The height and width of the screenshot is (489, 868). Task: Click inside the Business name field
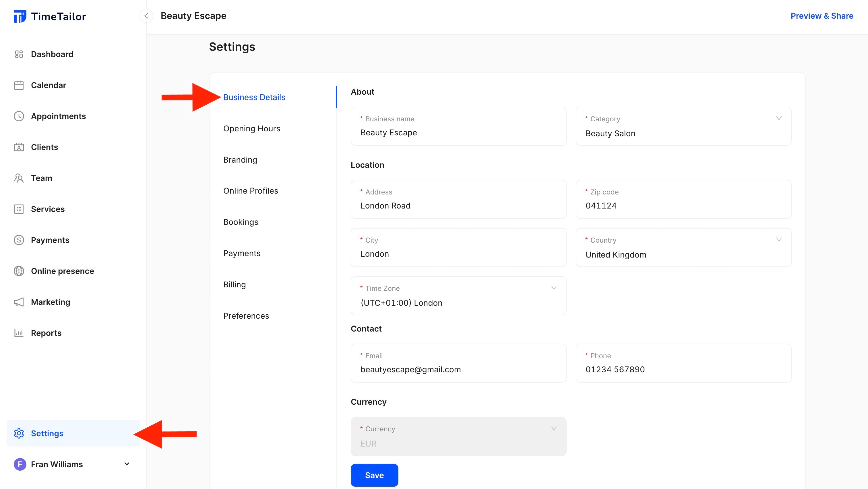click(x=458, y=132)
